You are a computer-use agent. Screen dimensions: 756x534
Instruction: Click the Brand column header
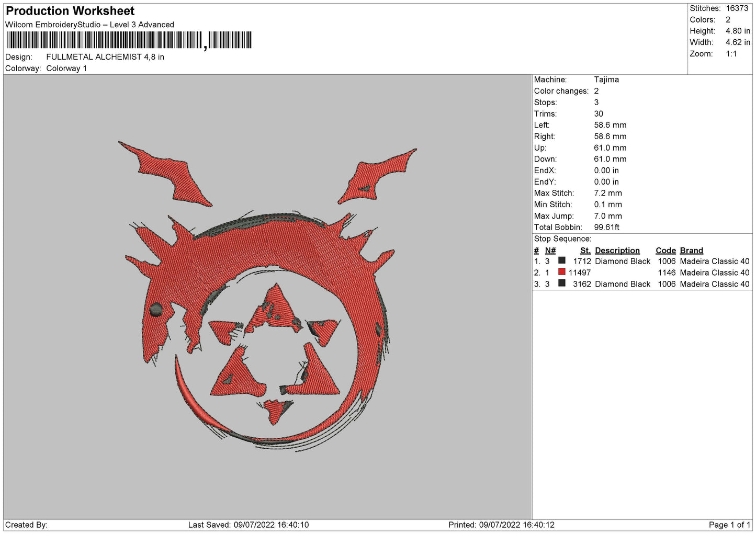tap(692, 251)
